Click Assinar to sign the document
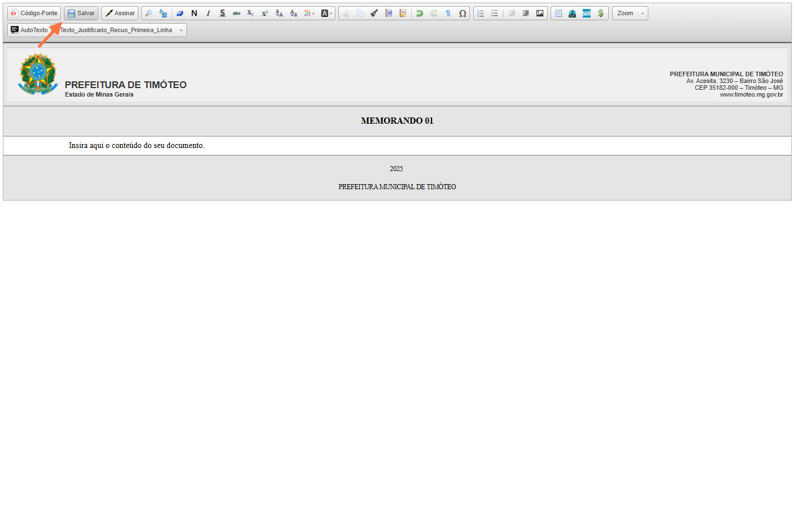The image size is (794, 532). (120, 13)
